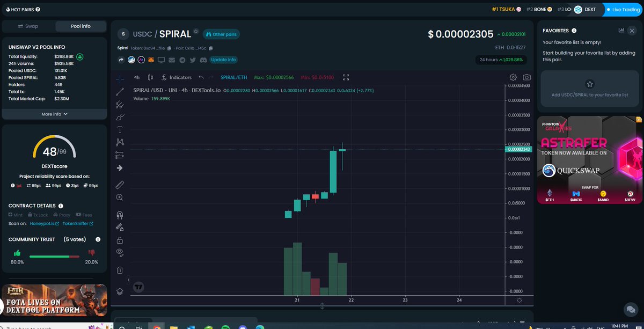Screen dimensions: 644x329
Task: Open the Discord link icon
Action: tap(203, 60)
